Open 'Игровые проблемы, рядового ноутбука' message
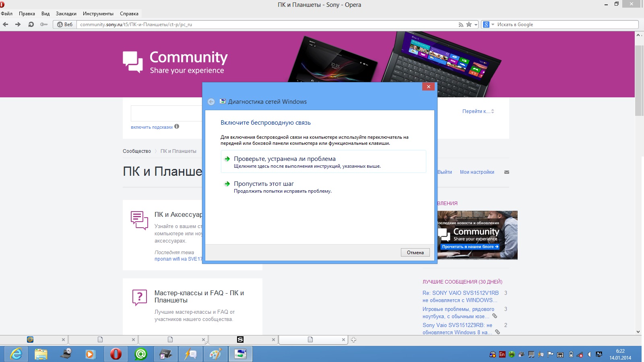The width and height of the screenshot is (644, 362). tap(458, 313)
